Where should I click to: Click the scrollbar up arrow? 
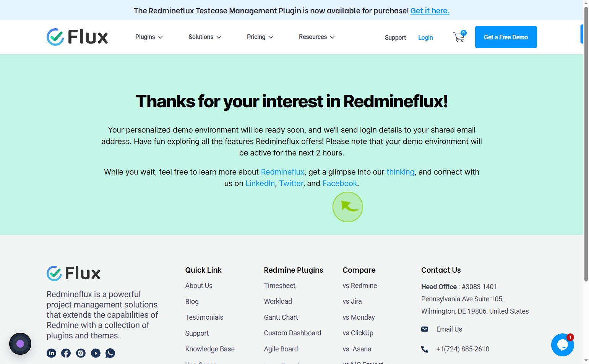(586, 3)
